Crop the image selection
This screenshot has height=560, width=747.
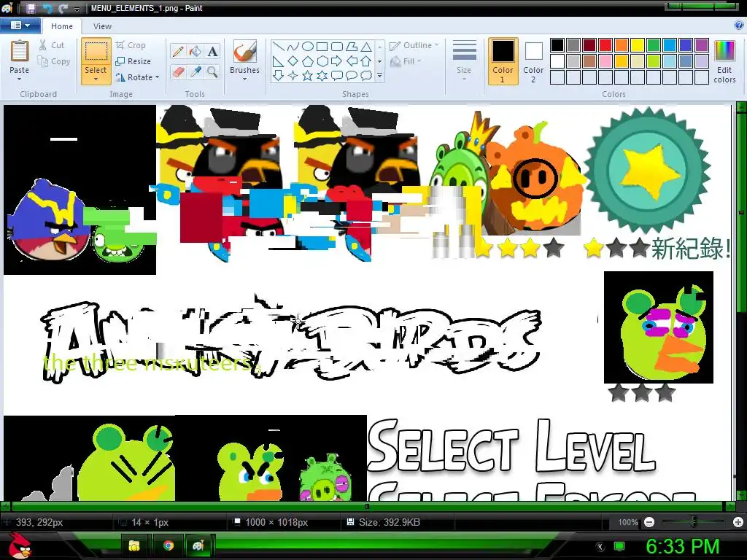pyautogui.click(x=131, y=45)
